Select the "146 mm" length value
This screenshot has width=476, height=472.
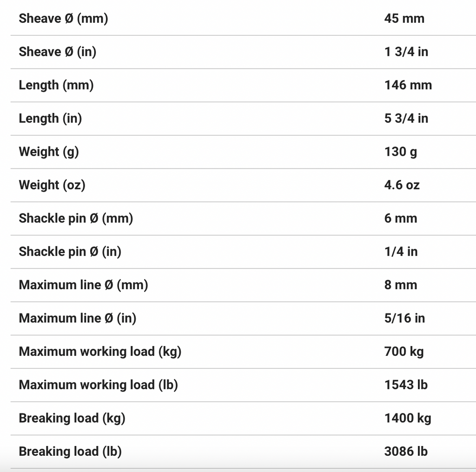coord(408,85)
